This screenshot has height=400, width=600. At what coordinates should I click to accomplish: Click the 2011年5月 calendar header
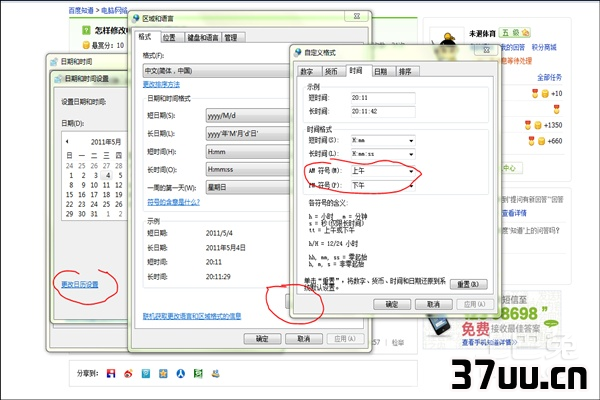point(106,142)
